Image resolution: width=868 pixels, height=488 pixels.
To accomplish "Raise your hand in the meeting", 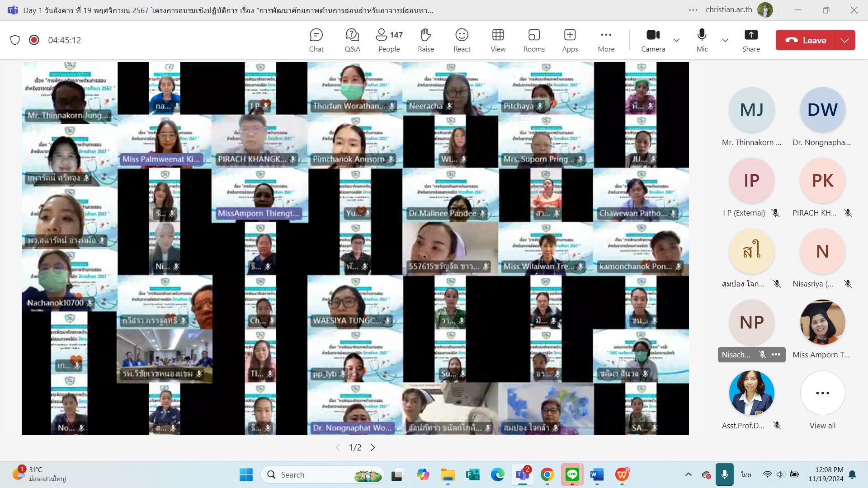I will pyautogui.click(x=425, y=40).
